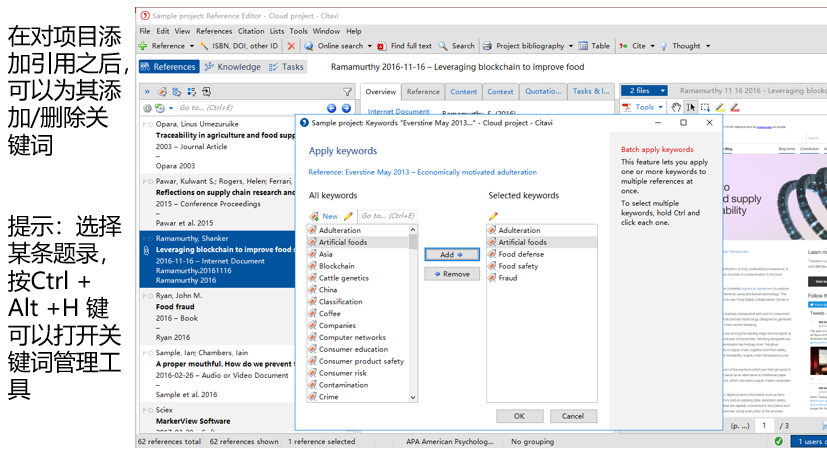Click the page number field in preview
Screen dimensions: 827x452
point(764,425)
